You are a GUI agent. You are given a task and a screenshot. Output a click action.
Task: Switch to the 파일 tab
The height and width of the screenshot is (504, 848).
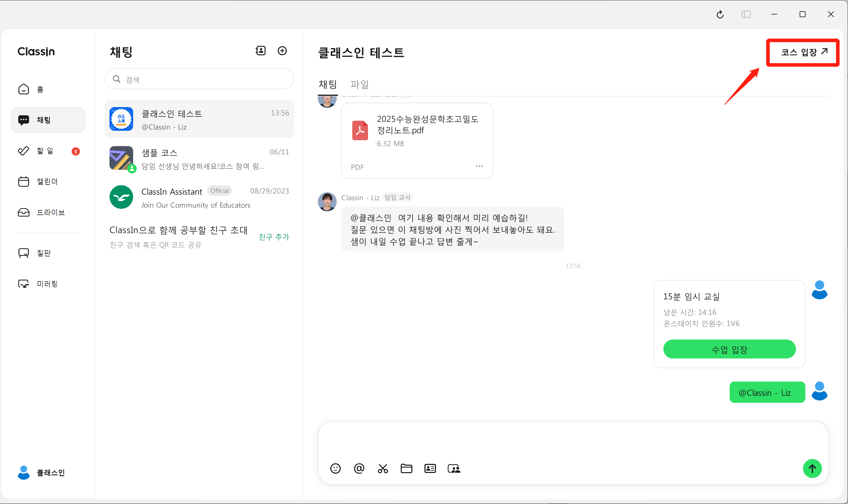click(359, 84)
